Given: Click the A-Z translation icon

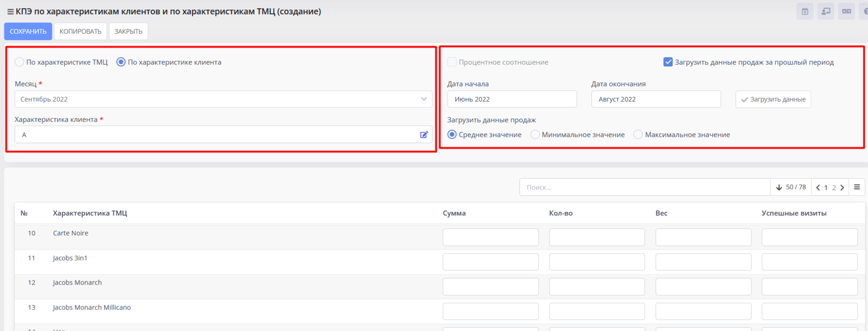Looking at the screenshot, I should coord(846,11).
